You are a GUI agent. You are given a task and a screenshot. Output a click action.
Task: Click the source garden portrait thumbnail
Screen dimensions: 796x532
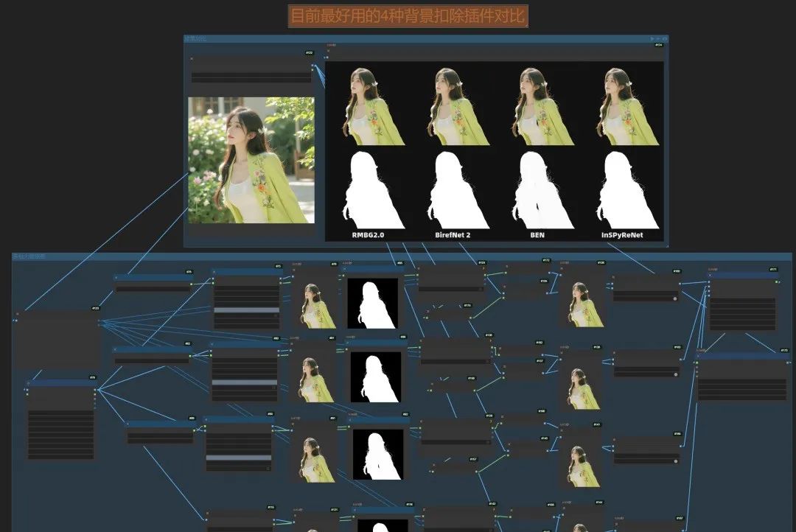click(x=251, y=160)
